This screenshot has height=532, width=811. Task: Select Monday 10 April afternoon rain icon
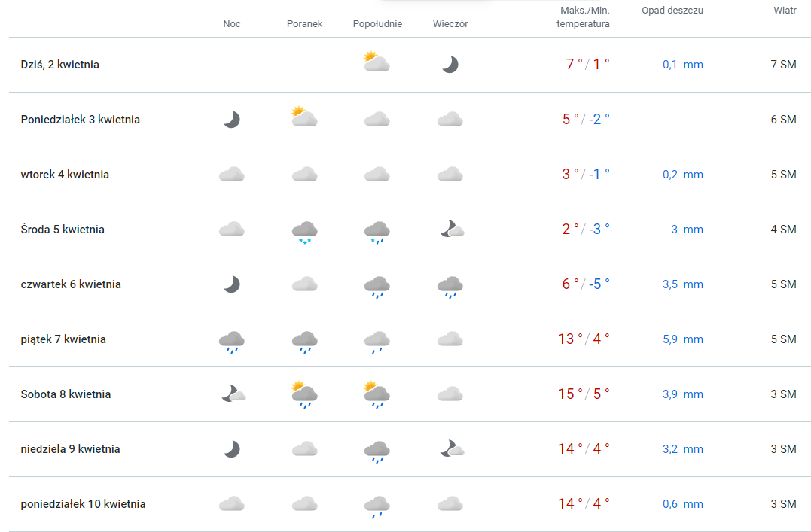pos(377,506)
